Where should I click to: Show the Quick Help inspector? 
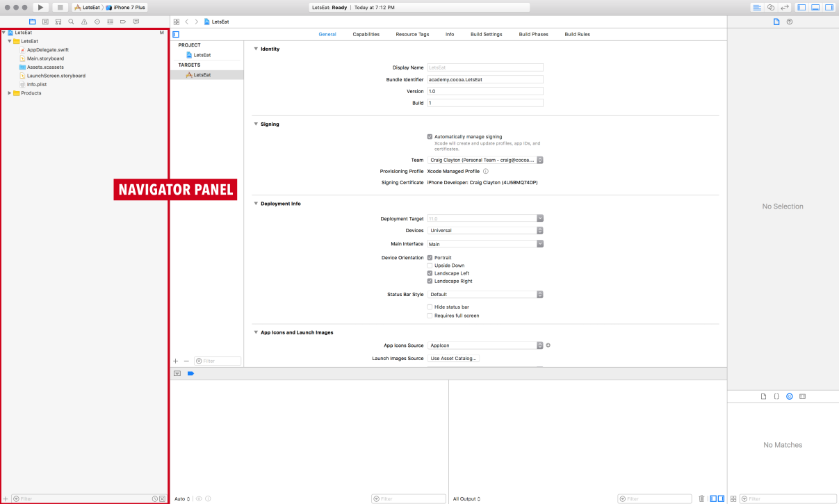790,22
